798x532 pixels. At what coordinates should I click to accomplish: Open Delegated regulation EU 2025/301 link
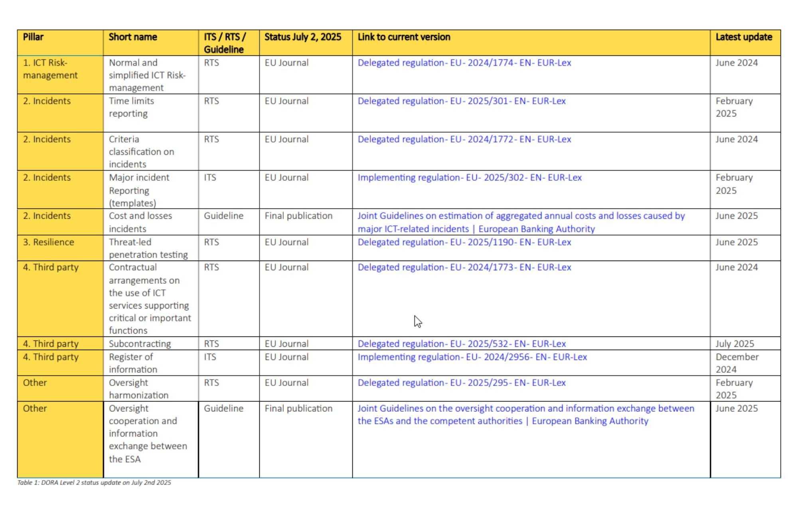tap(461, 101)
